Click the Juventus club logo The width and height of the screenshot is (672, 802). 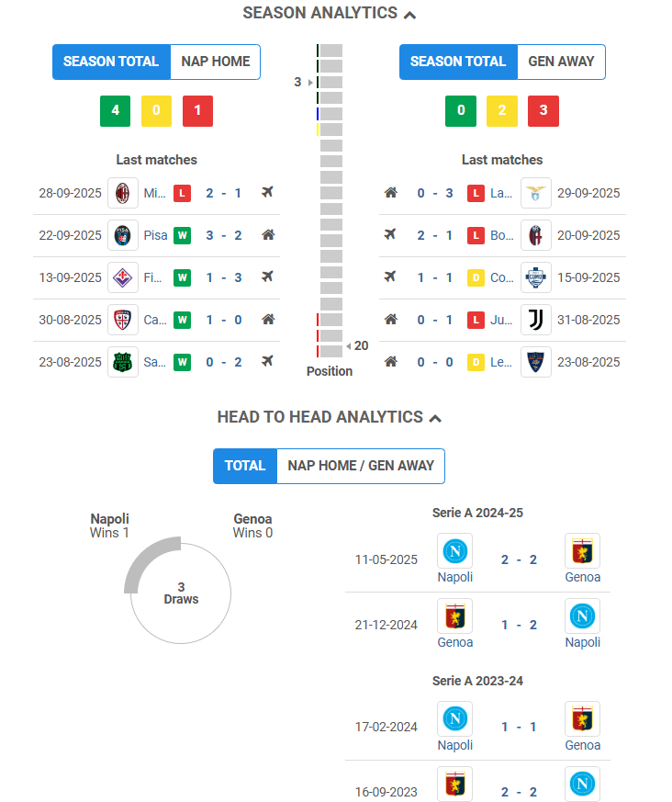(x=535, y=320)
